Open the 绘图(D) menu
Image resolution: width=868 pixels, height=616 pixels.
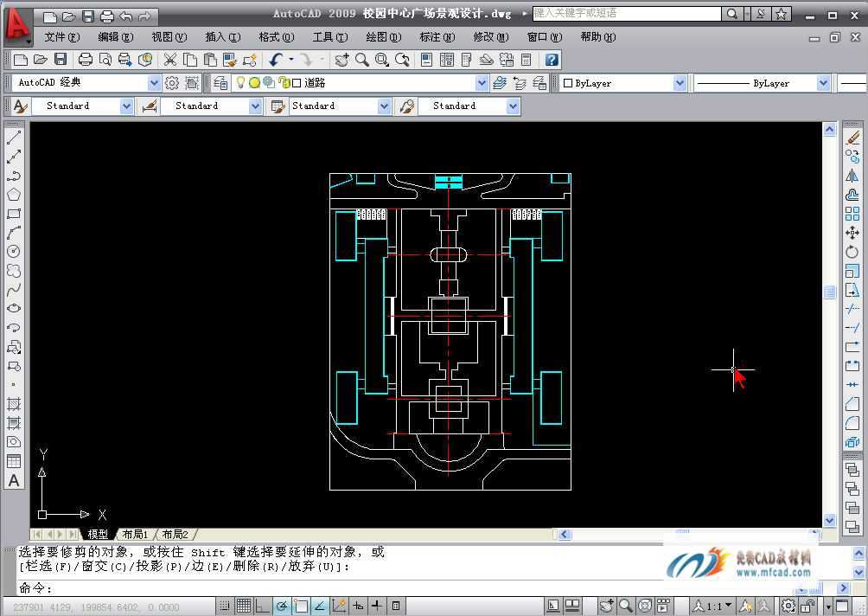(x=384, y=37)
